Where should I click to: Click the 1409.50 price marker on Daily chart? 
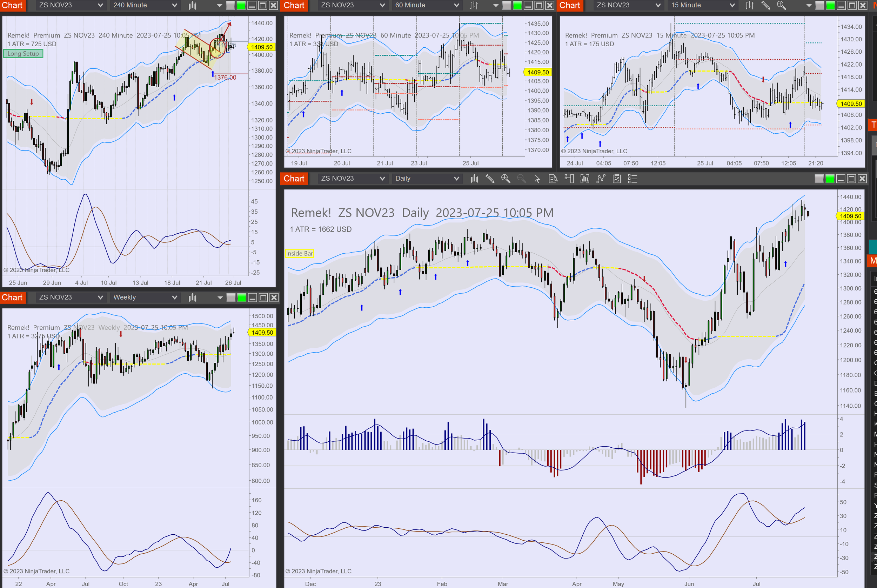click(x=850, y=216)
